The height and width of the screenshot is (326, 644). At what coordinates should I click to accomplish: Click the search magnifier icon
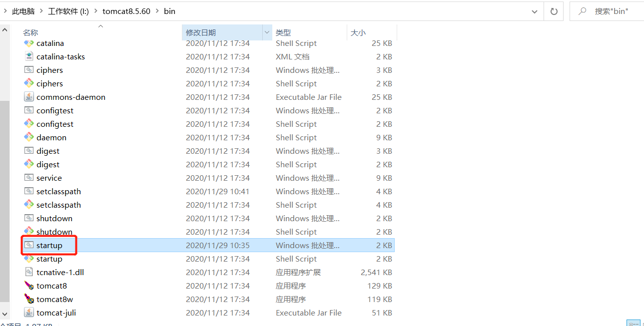pyautogui.click(x=582, y=11)
